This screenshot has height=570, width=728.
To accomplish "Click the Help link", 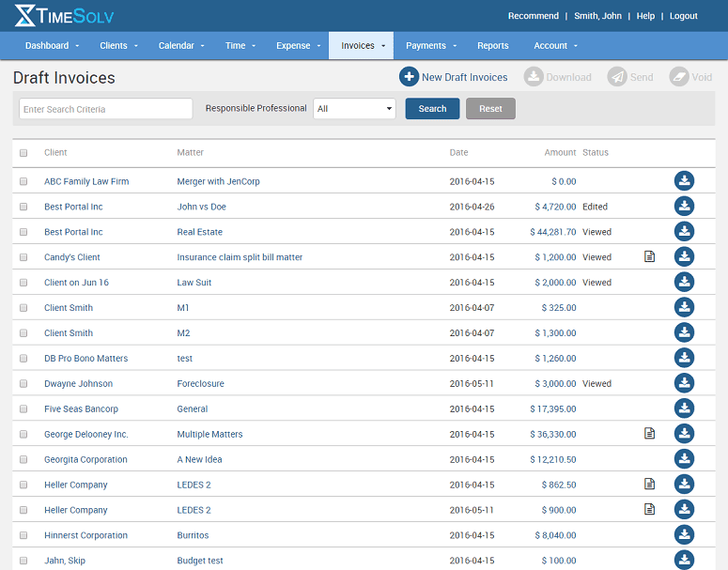I will [645, 16].
